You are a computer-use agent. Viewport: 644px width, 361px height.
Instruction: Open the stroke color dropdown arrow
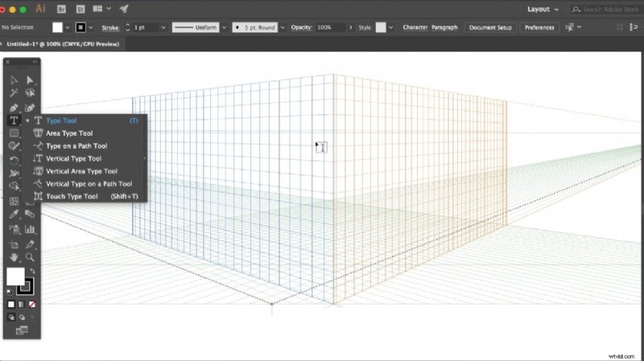91,27
